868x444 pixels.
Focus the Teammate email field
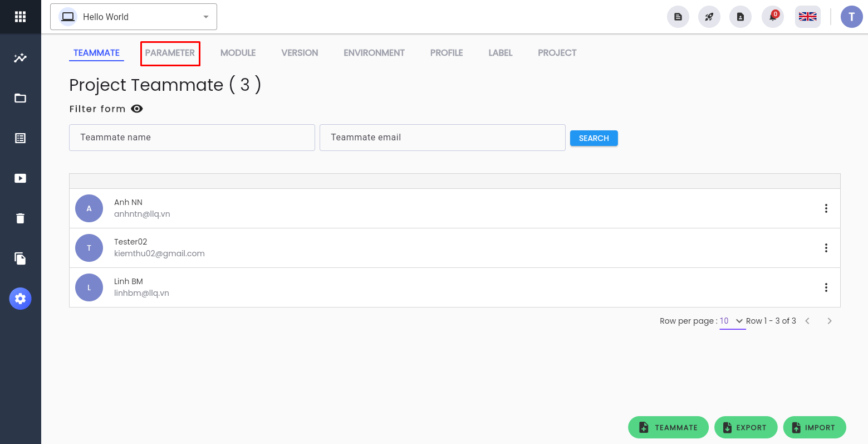coord(443,138)
